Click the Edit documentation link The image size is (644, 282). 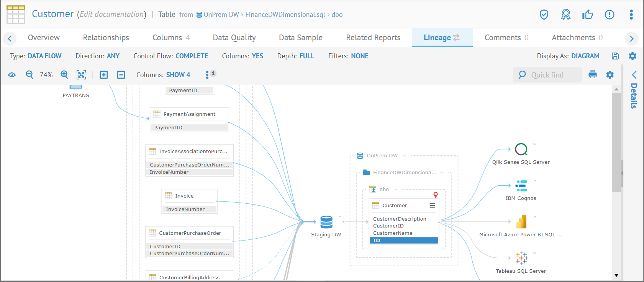(111, 15)
